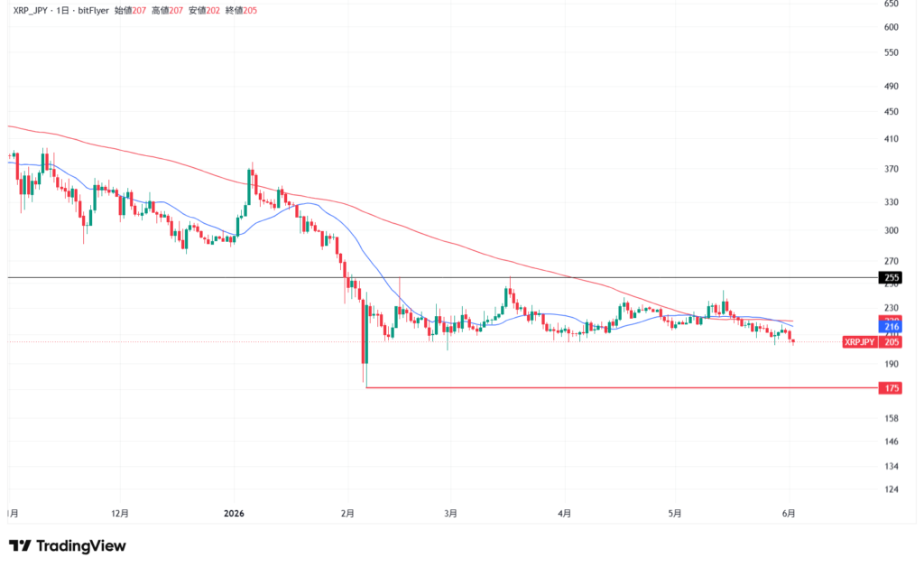This screenshot has height=568, width=924.
Task: Click the 6月 date axis label
Action: 789,513
